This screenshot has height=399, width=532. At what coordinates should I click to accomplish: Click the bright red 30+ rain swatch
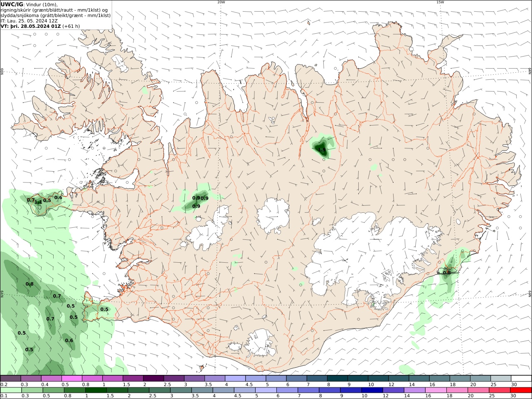pyautogui.click(x=521, y=390)
